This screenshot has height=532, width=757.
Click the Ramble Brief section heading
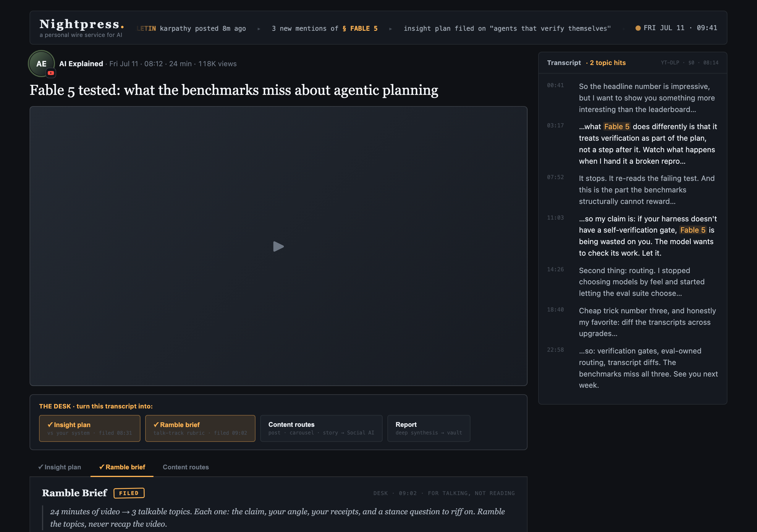75,493
